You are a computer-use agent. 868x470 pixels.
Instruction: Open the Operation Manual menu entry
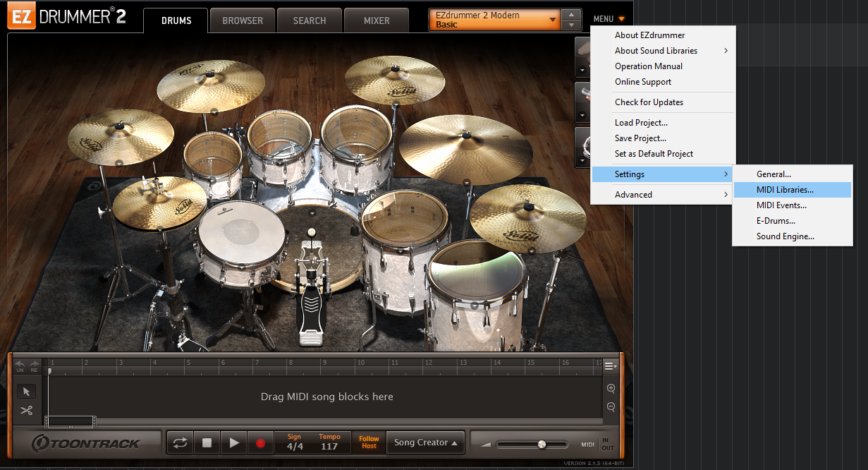coord(662,66)
